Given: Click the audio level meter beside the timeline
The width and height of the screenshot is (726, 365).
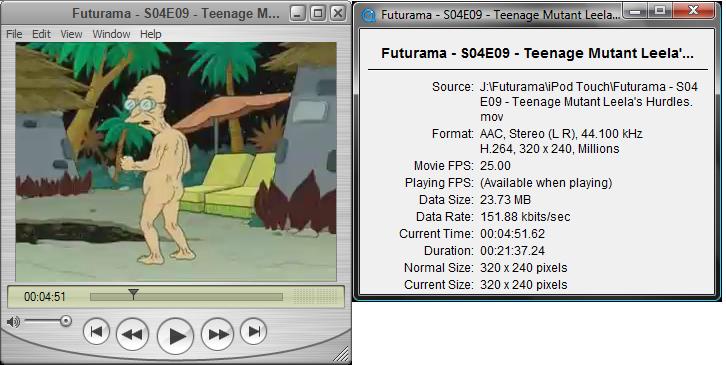Looking at the screenshot, I should [316, 296].
